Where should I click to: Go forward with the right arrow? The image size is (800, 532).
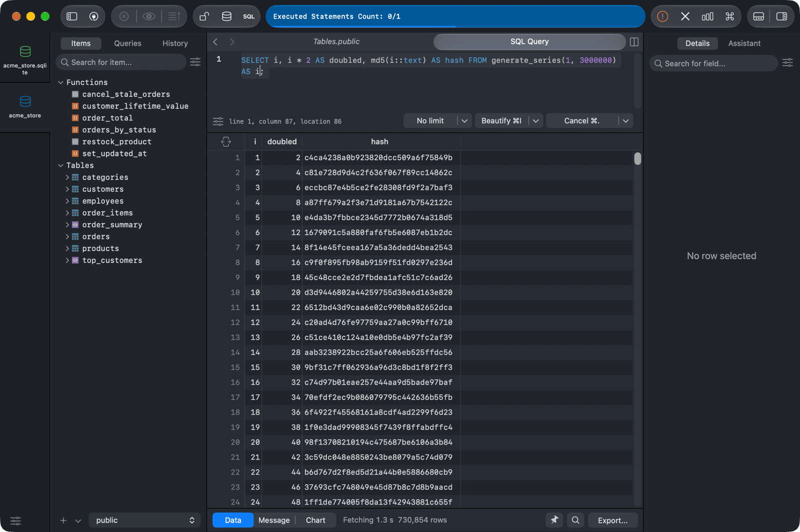232,42
